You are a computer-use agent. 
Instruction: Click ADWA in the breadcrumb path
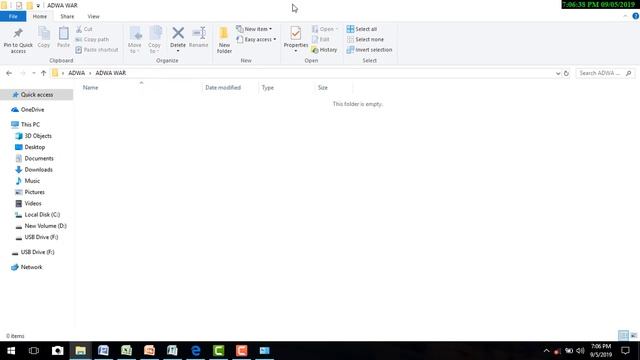click(x=76, y=73)
